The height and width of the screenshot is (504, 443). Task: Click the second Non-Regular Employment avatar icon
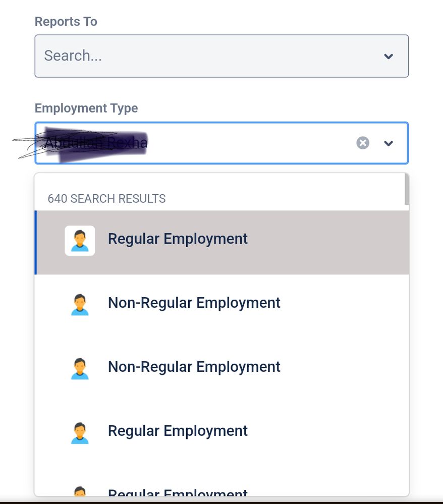pos(80,368)
